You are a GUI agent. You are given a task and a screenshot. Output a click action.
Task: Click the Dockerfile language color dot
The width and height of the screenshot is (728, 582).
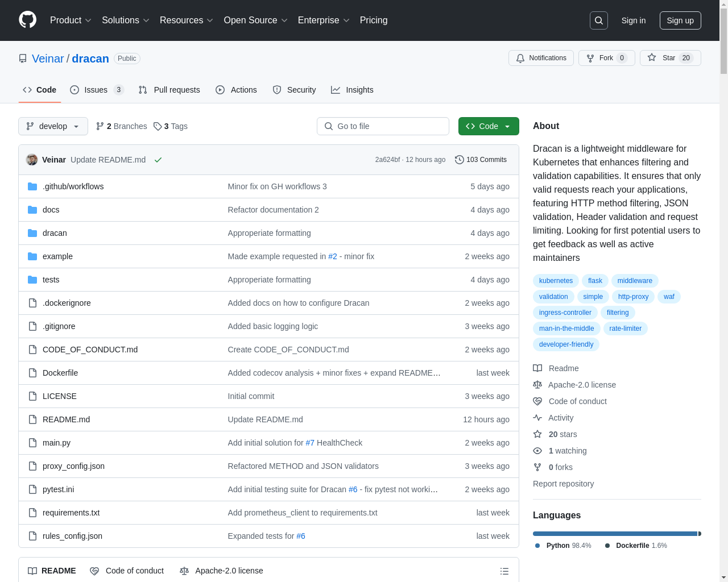[x=607, y=546]
